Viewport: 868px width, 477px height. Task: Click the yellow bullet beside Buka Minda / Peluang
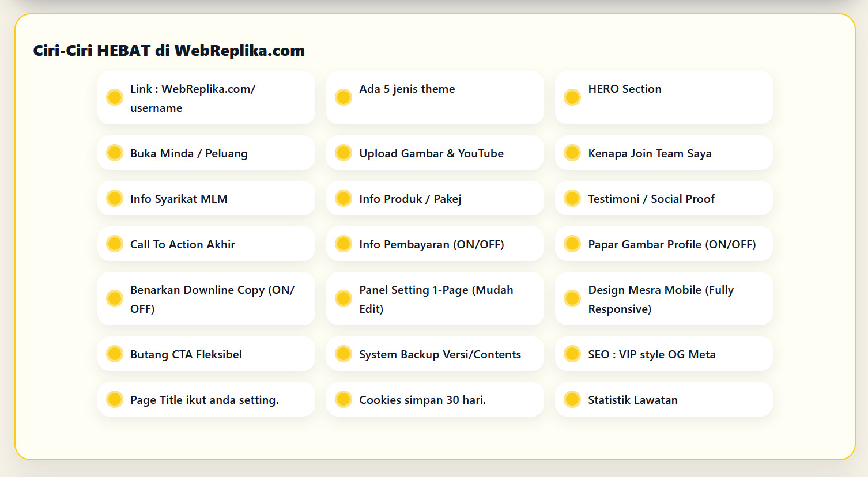[115, 153]
